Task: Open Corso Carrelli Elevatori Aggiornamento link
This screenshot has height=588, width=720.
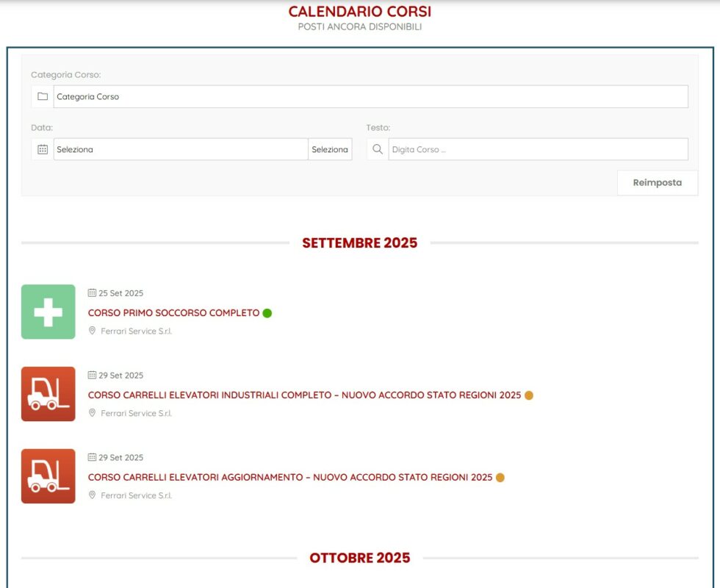Action: tap(289, 478)
